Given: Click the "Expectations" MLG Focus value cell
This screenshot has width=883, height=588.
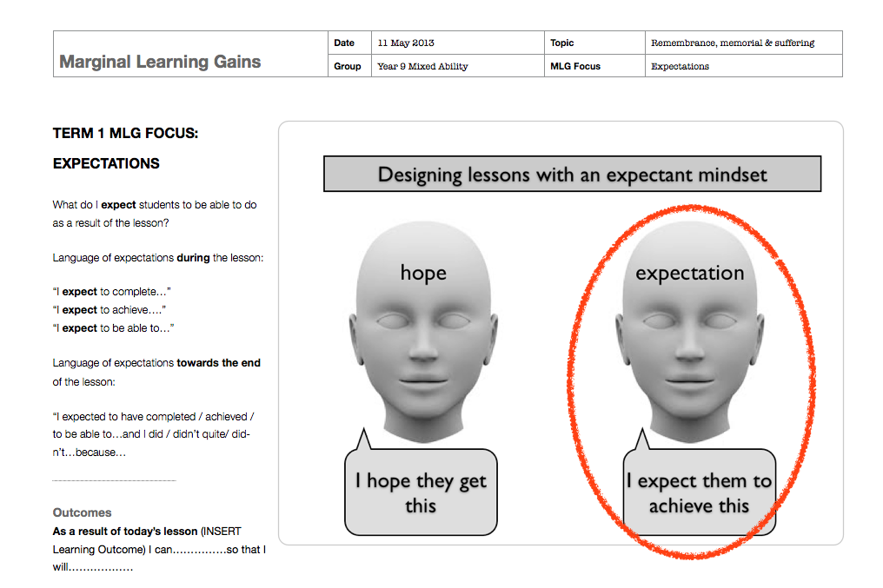Looking at the screenshot, I should click(680, 66).
